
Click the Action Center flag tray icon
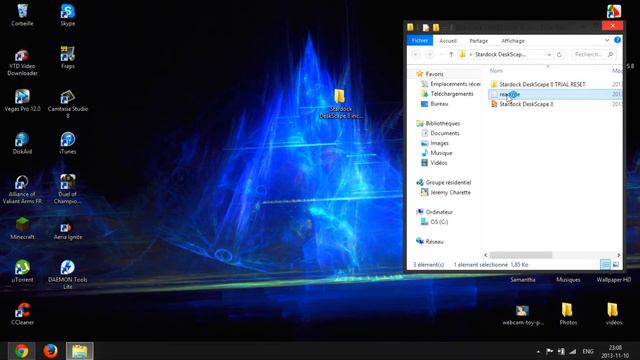coord(549,351)
